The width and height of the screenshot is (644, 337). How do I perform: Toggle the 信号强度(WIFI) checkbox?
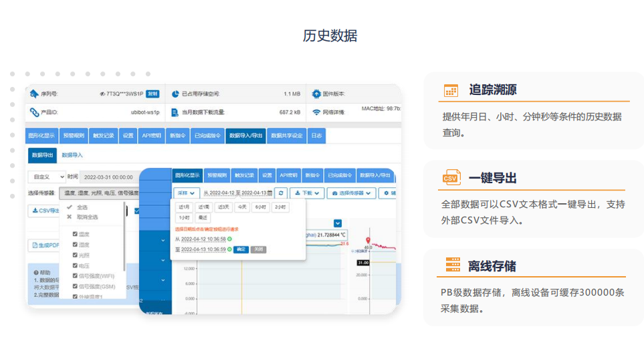pyautogui.click(x=75, y=276)
